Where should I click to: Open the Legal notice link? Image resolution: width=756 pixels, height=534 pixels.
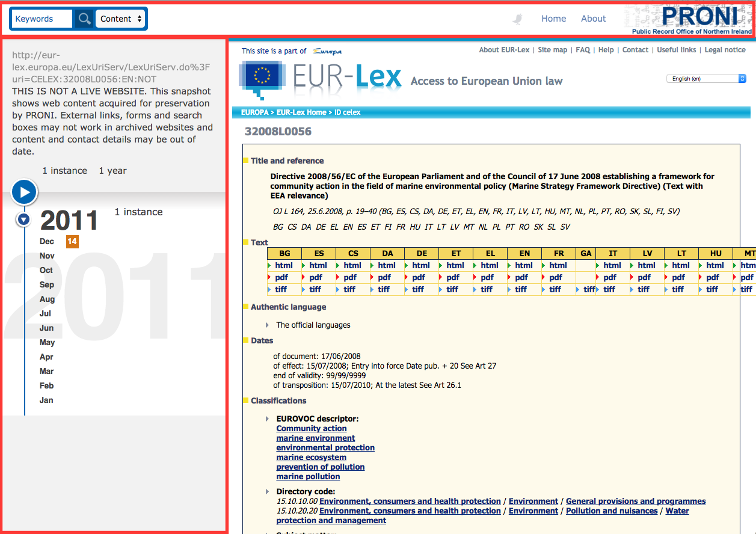point(725,50)
